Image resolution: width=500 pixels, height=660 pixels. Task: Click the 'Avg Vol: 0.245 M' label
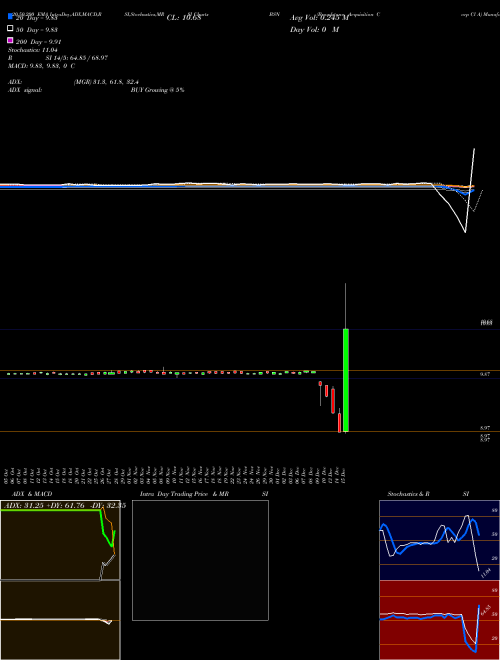[319, 18]
